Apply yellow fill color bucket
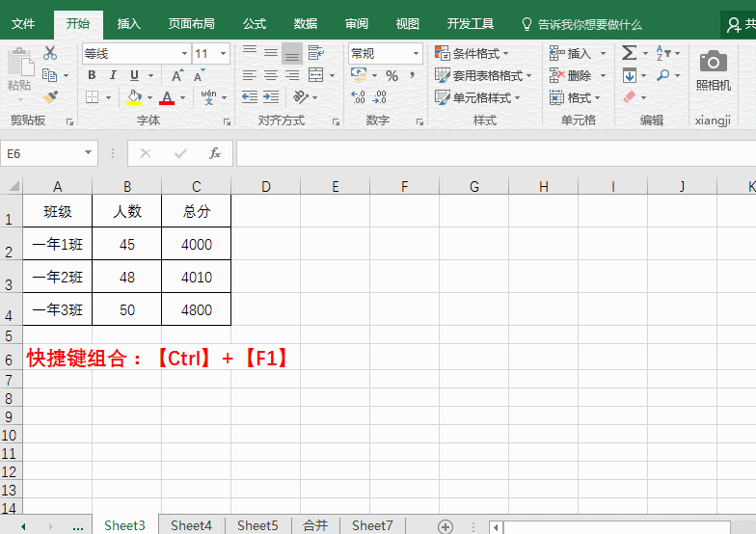756x534 pixels. [x=134, y=97]
